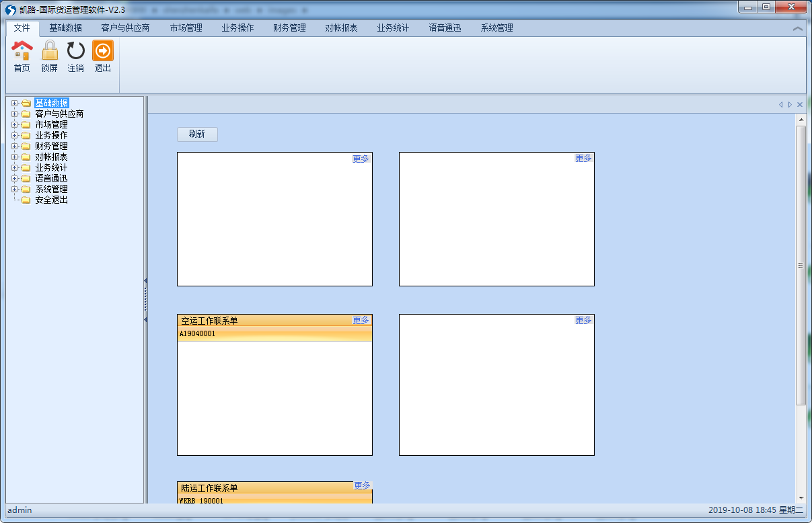This screenshot has width=812, height=523.
Task: Click 更多 link in 陆运工作联系单 panel
Action: point(362,486)
